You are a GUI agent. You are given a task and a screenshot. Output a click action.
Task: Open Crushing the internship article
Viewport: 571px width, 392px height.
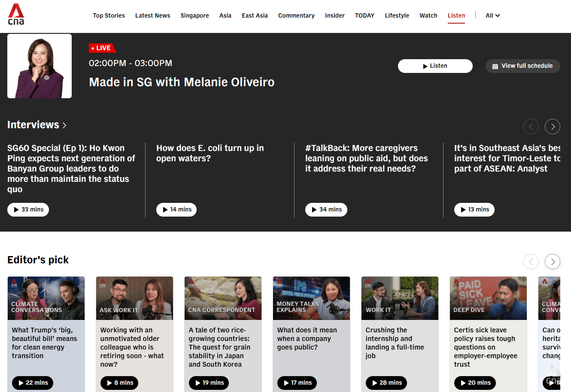395,343
